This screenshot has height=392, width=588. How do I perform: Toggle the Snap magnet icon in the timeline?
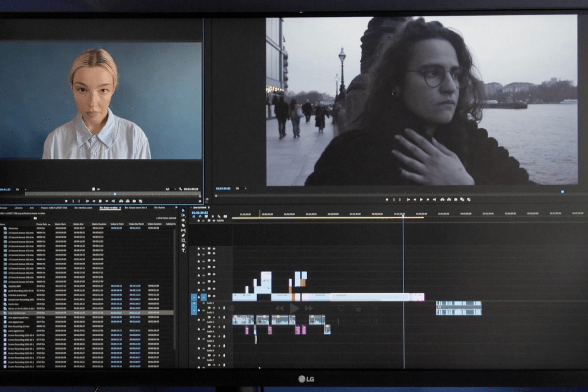201,216
